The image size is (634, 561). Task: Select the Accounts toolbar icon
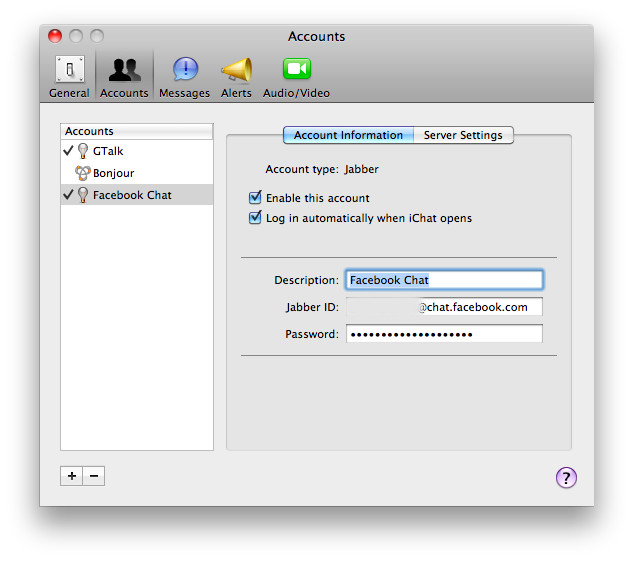[x=124, y=76]
